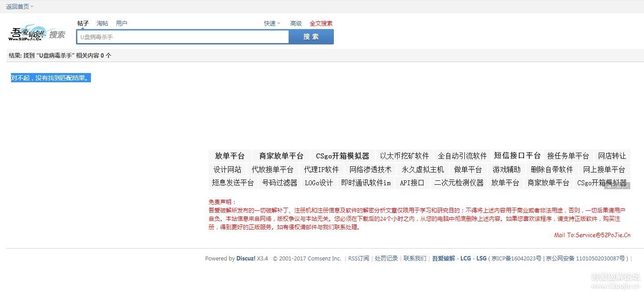Open the RSS订阅 footer link
Screen dimensions: 644x293
click(359, 258)
